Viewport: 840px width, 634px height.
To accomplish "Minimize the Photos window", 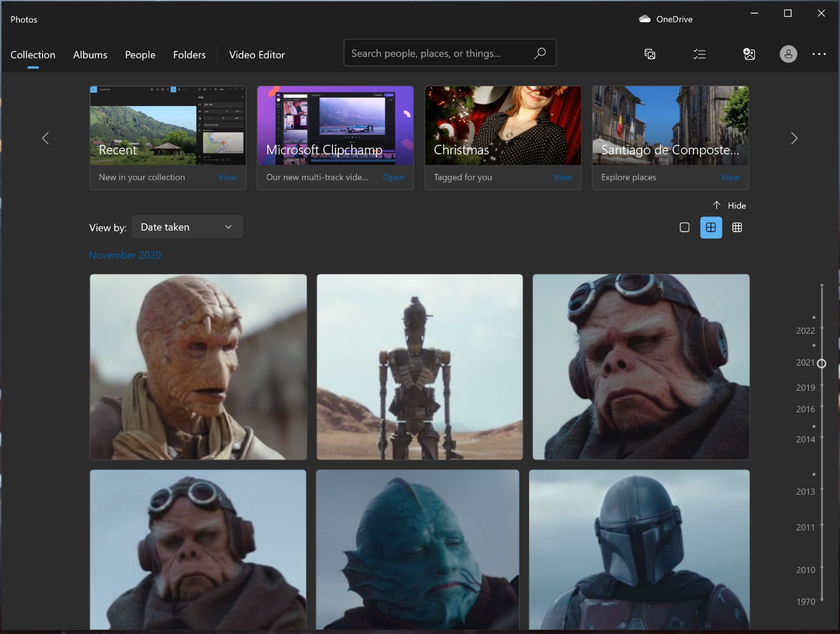I will pyautogui.click(x=754, y=13).
